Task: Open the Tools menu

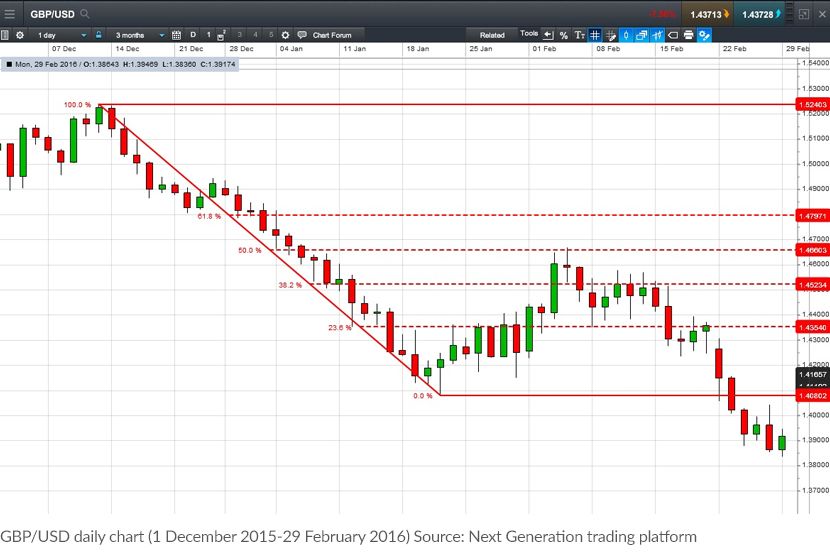Action: [529, 33]
